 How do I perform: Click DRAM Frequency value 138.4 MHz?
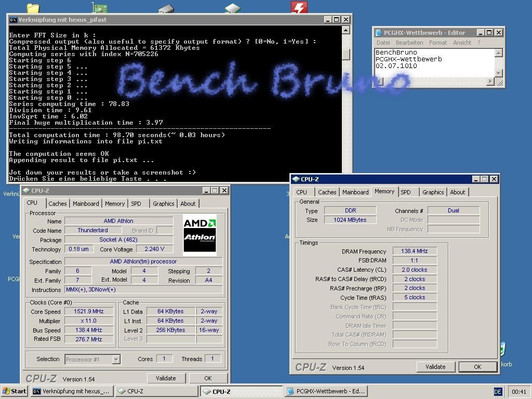point(415,251)
